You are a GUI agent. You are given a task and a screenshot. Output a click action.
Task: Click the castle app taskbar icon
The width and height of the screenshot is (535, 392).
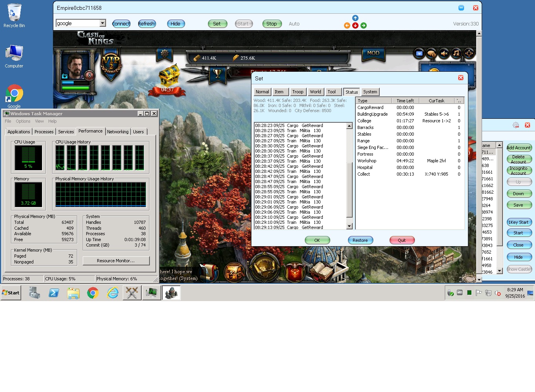pos(171,293)
